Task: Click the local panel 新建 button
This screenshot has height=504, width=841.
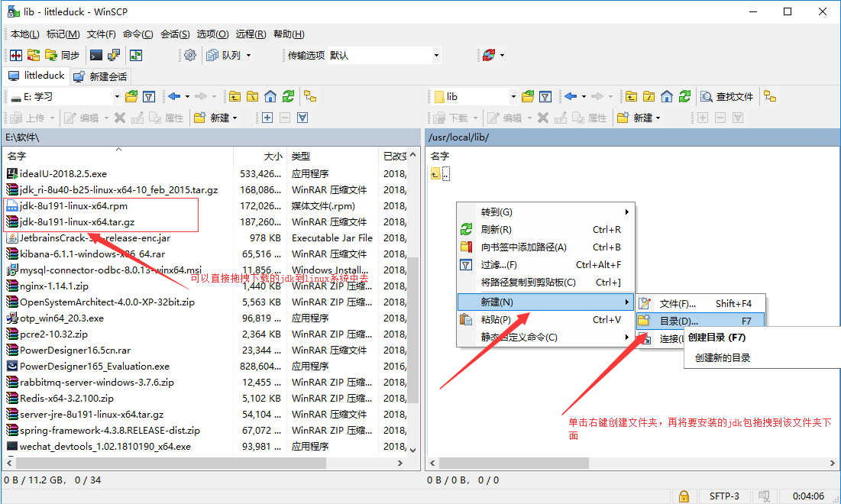Action: (215, 118)
